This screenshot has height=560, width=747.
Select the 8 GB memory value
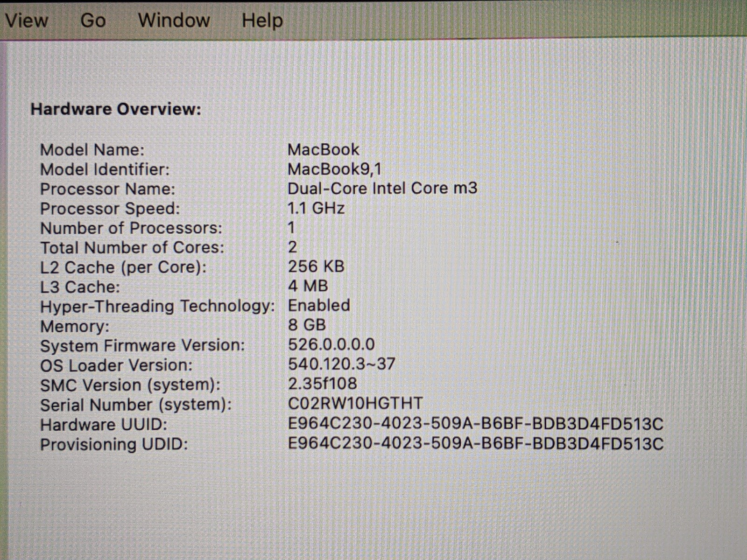(x=307, y=325)
